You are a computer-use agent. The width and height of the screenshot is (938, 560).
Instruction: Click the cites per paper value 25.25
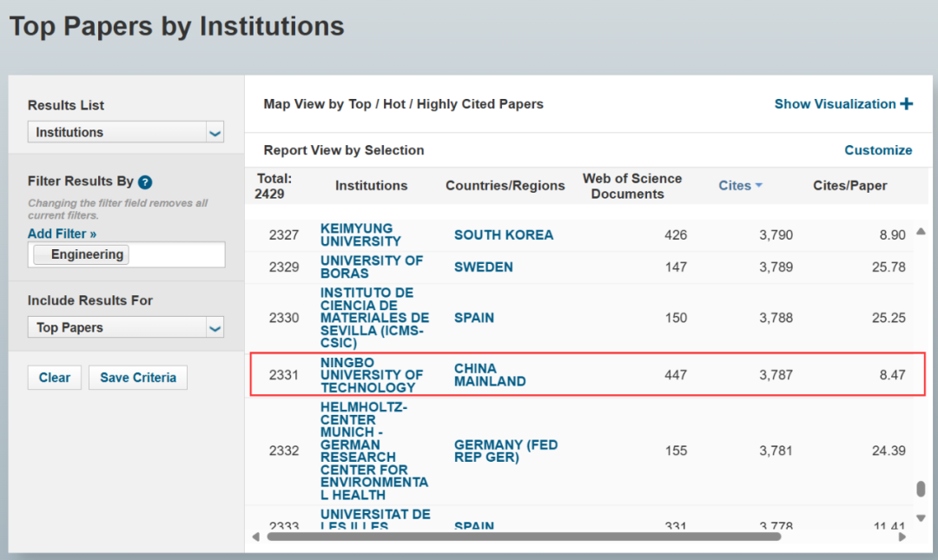889,318
